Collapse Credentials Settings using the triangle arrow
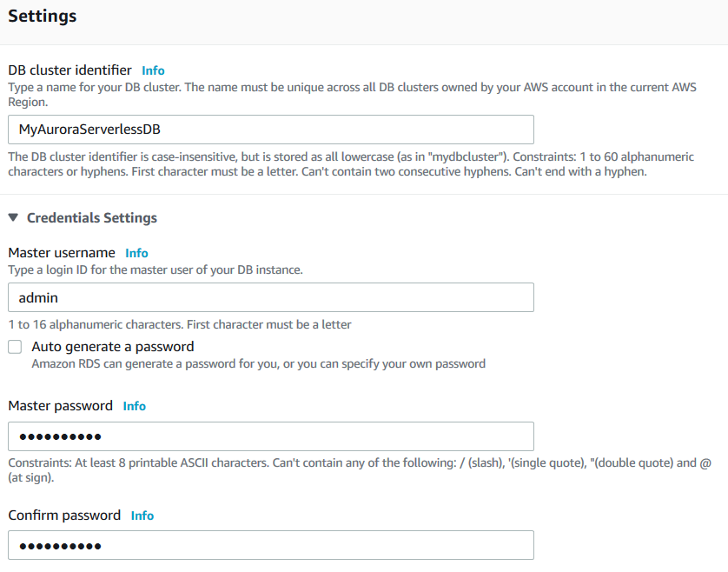The width and height of the screenshot is (728, 572). pyautogui.click(x=13, y=217)
